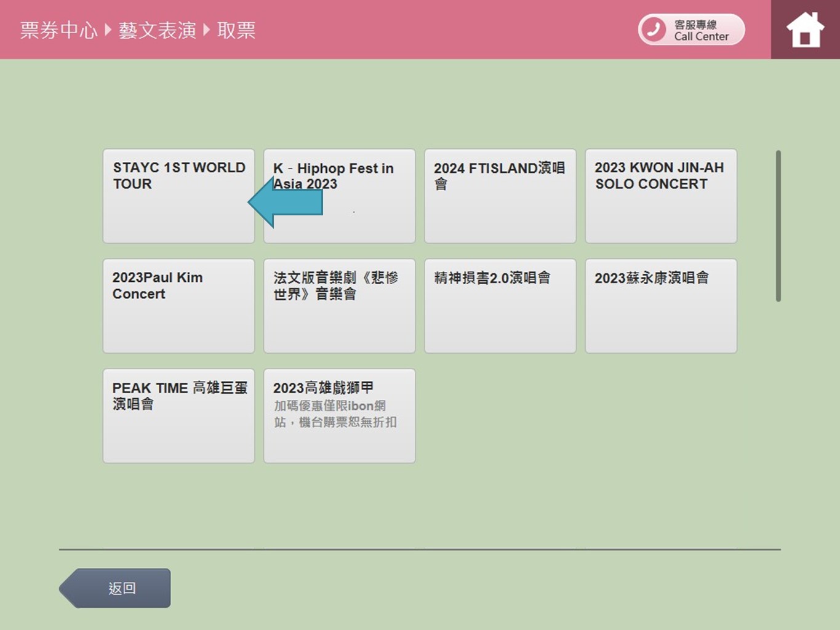Open 2023蘇永康演唱會 event tile
This screenshot has height=630, width=840.
coord(660,306)
